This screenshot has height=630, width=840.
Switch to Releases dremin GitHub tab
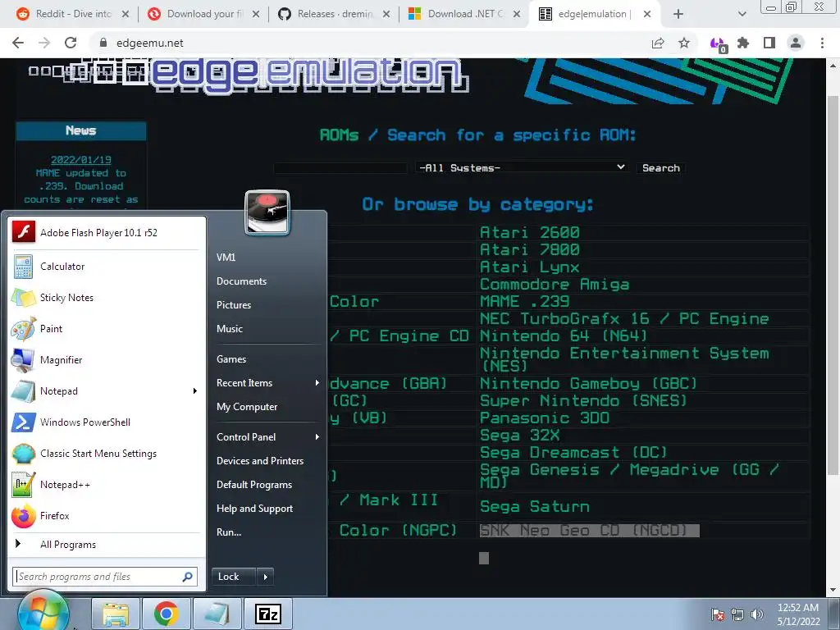click(x=334, y=14)
